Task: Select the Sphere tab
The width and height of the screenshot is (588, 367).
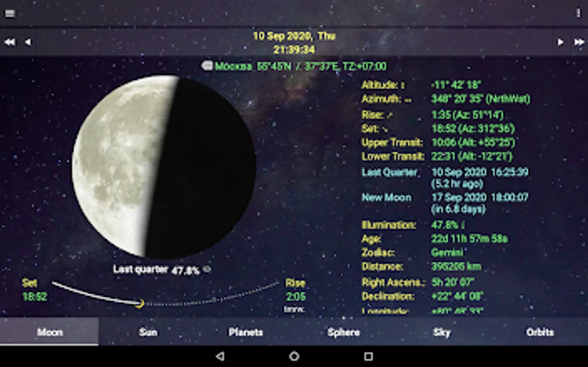Action: click(x=343, y=332)
